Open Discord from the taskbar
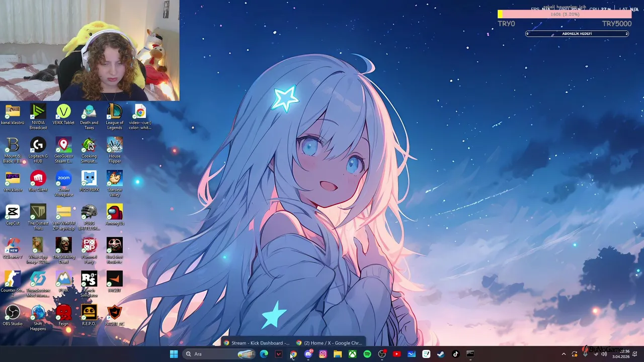 coord(308,354)
